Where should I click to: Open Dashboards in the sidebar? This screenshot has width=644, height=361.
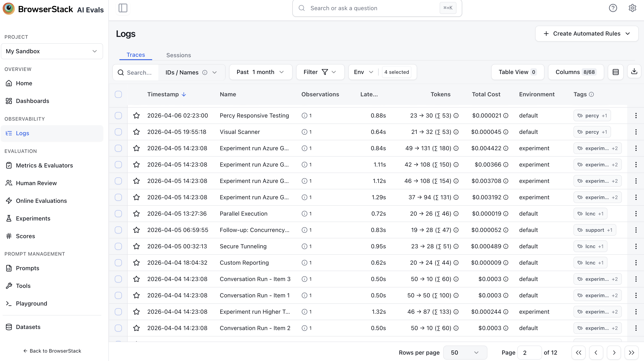click(x=52, y=101)
